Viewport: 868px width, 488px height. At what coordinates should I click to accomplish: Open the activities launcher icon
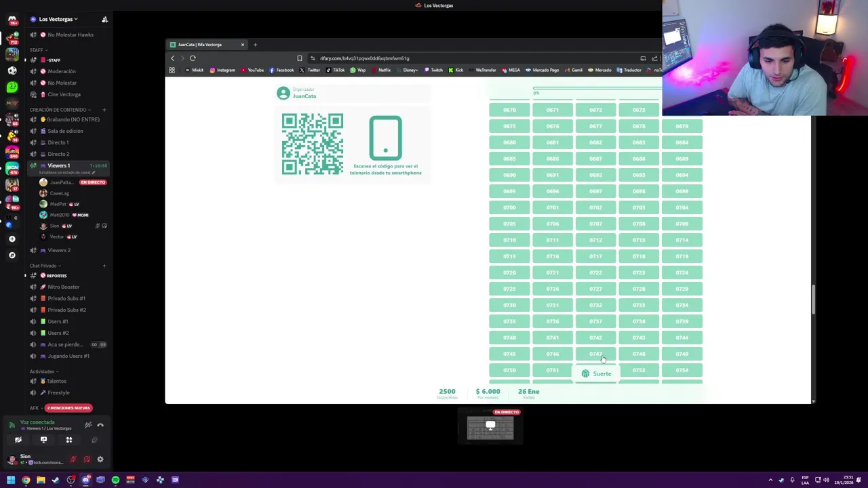pyautogui.click(x=68, y=440)
